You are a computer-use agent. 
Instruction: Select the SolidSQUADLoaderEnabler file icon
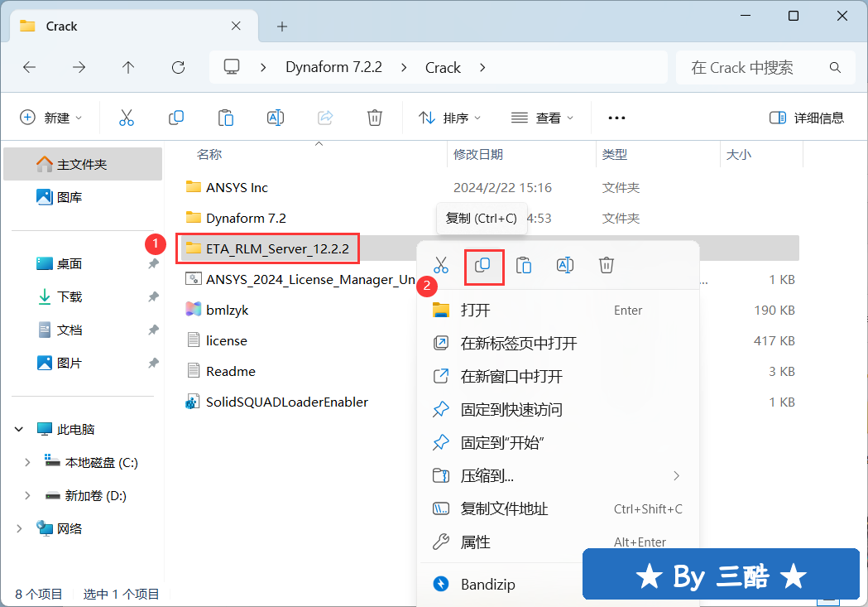[x=193, y=402]
